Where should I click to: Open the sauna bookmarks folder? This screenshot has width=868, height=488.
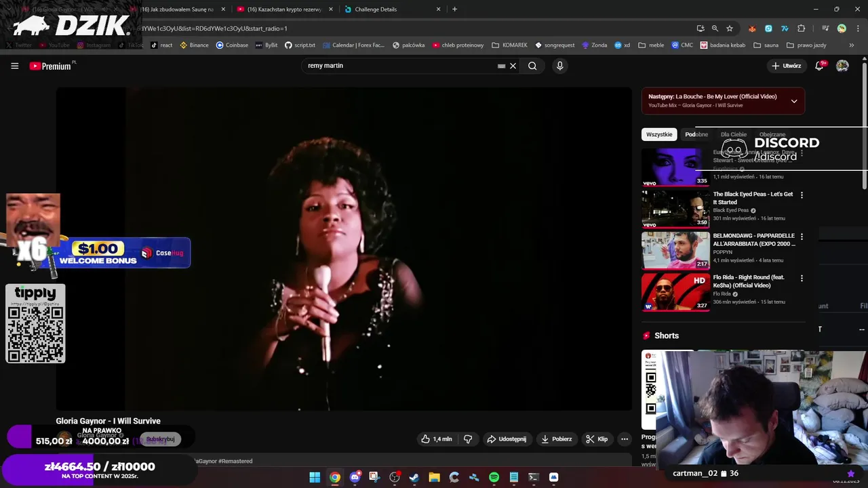tap(765, 45)
